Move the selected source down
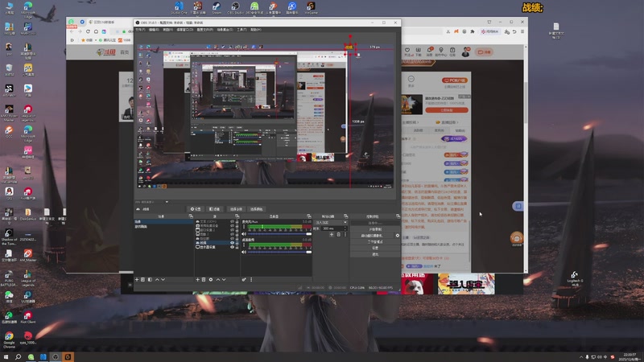Screen dimensions: 644x362 224,279
